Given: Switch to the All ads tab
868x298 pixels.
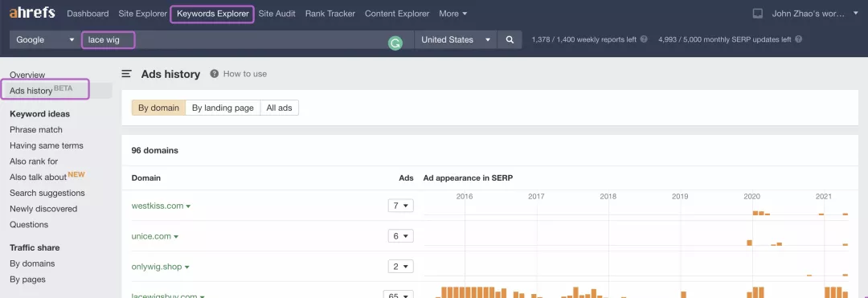Looking at the screenshot, I should click(x=279, y=108).
